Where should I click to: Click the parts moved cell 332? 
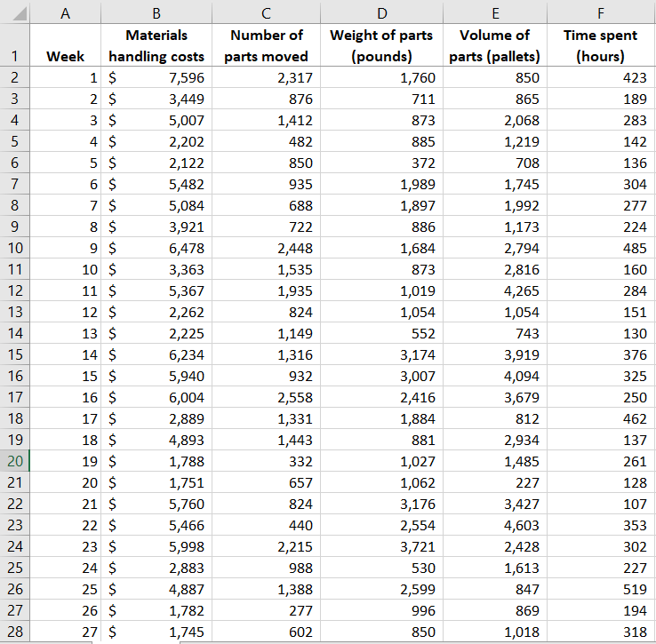(x=266, y=461)
